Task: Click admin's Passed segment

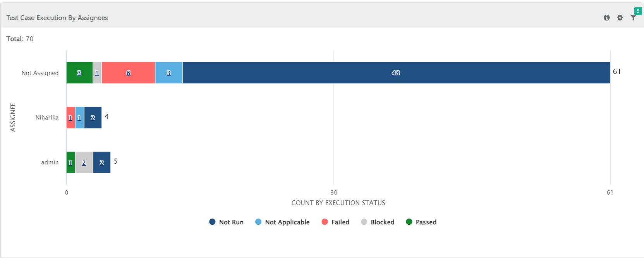Action: tap(70, 162)
